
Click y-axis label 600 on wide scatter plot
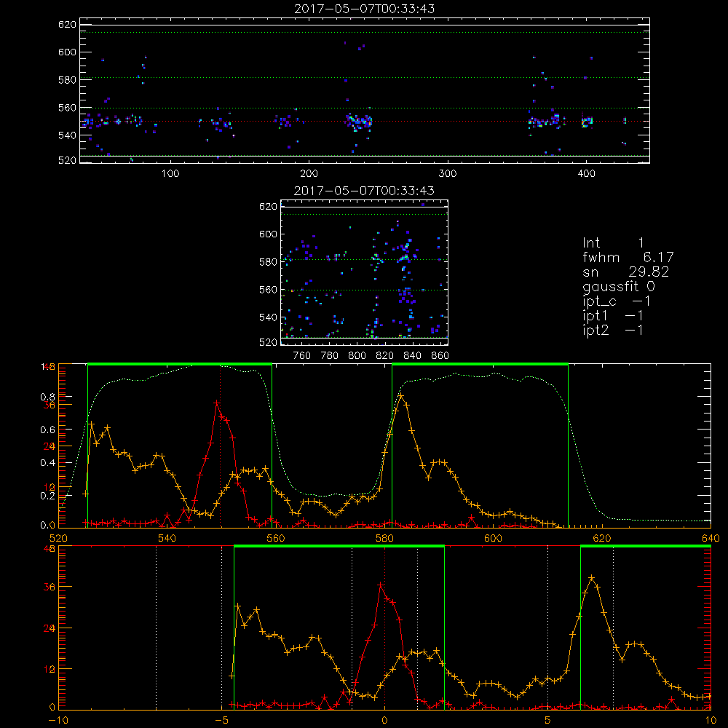[x=67, y=52]
